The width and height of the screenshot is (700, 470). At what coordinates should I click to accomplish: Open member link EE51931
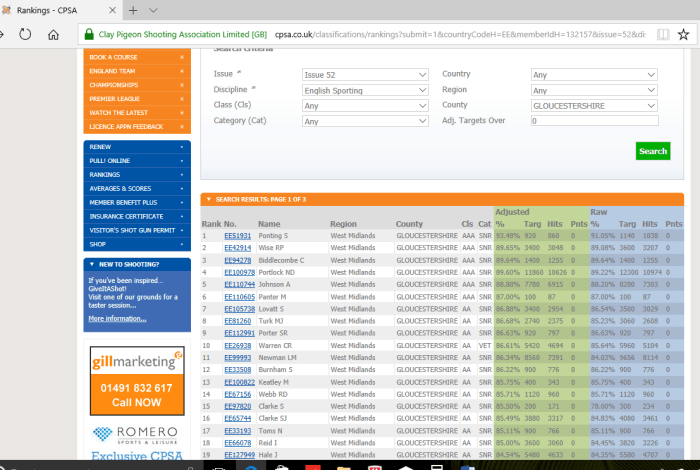[x=237, y=236]
